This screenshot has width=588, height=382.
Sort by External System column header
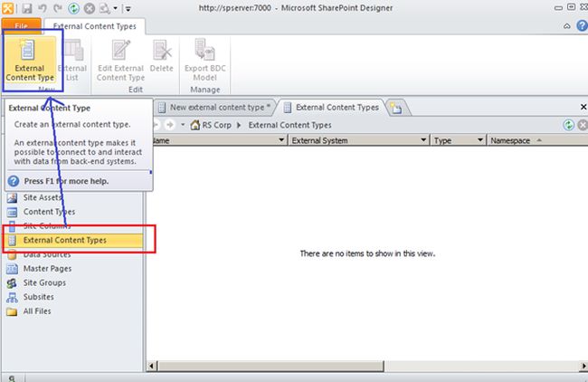320,140
